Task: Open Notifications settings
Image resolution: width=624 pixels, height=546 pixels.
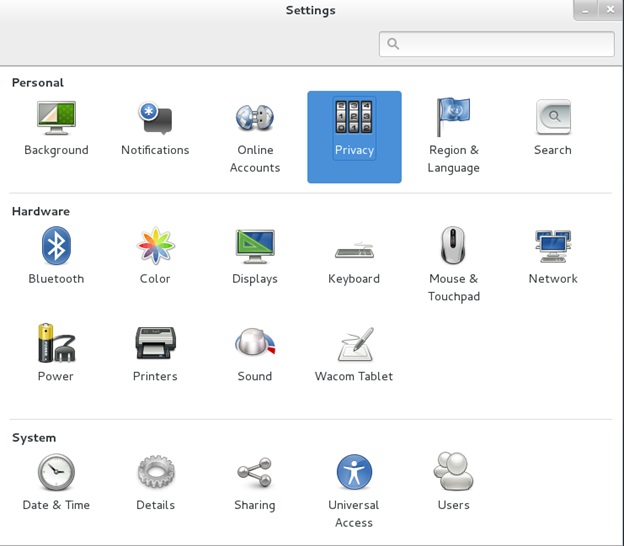Action: click(155, 119)
